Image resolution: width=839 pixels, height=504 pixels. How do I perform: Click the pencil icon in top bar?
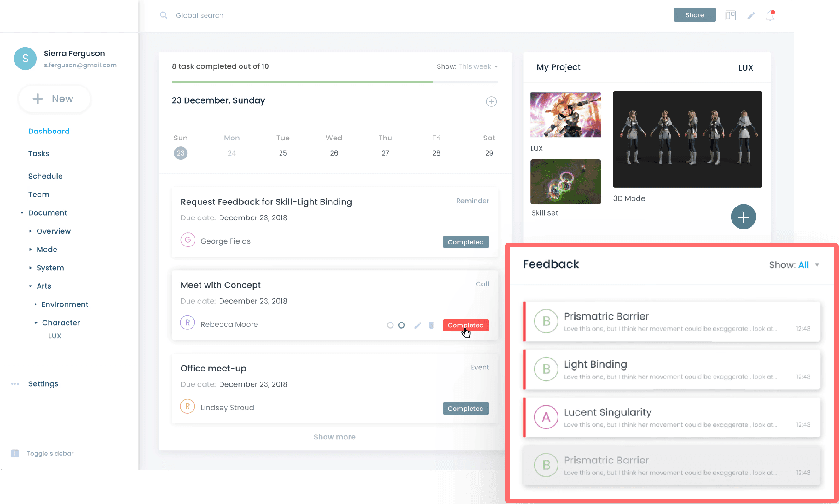point(751,15)
